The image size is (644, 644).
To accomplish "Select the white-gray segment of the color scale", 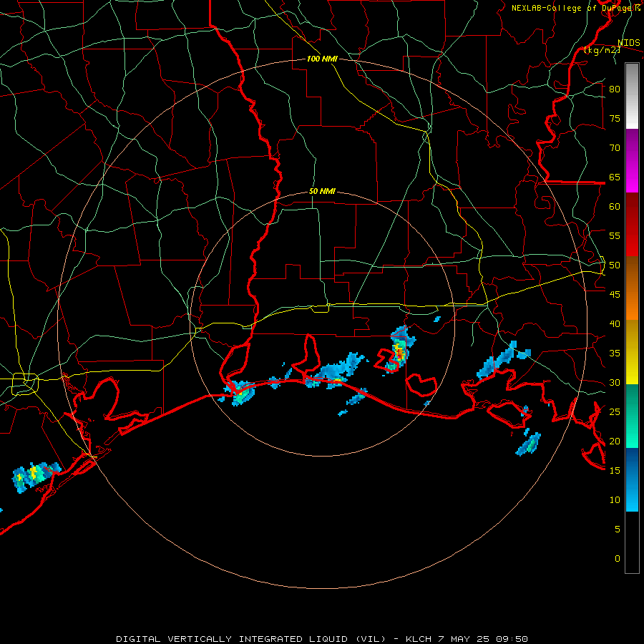I will (x=632, y=96).
